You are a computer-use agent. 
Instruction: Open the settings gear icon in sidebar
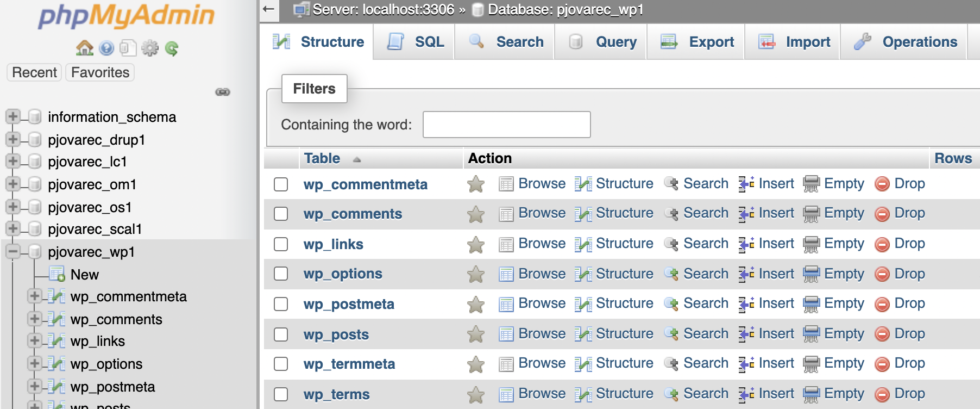click(149, 48)
